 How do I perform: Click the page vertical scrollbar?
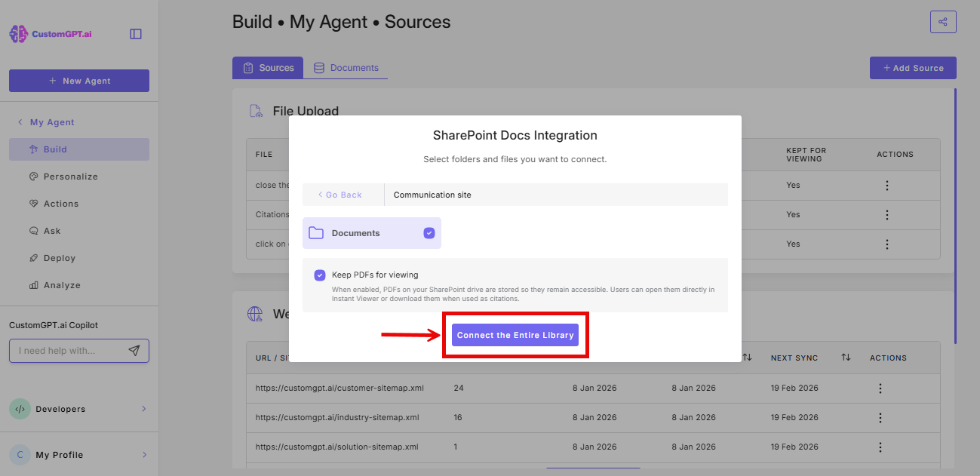(x=955, y=215)
